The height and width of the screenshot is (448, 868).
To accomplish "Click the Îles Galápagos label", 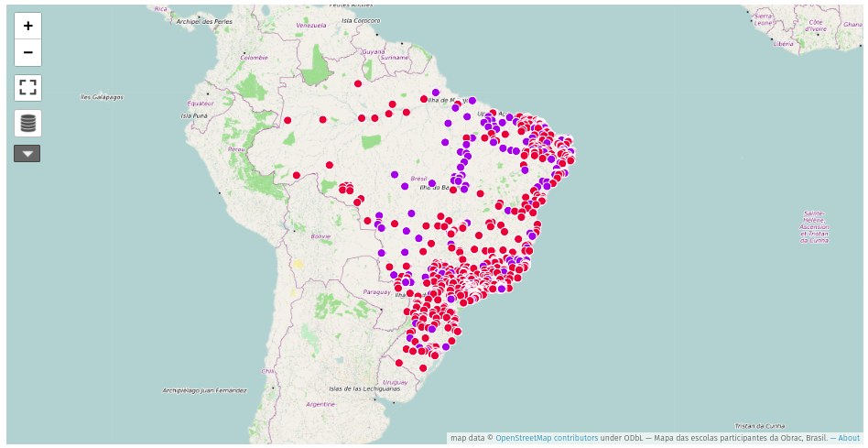I will pos(102,97).
